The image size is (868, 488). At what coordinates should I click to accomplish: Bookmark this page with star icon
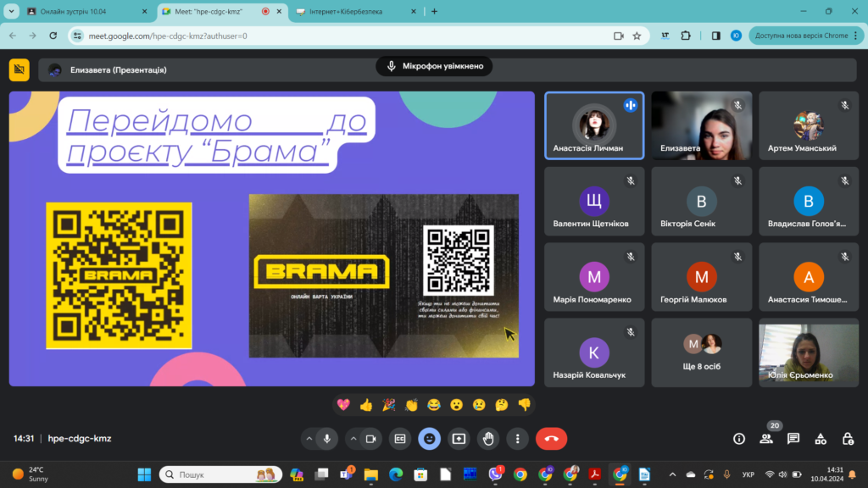point(637,36)
